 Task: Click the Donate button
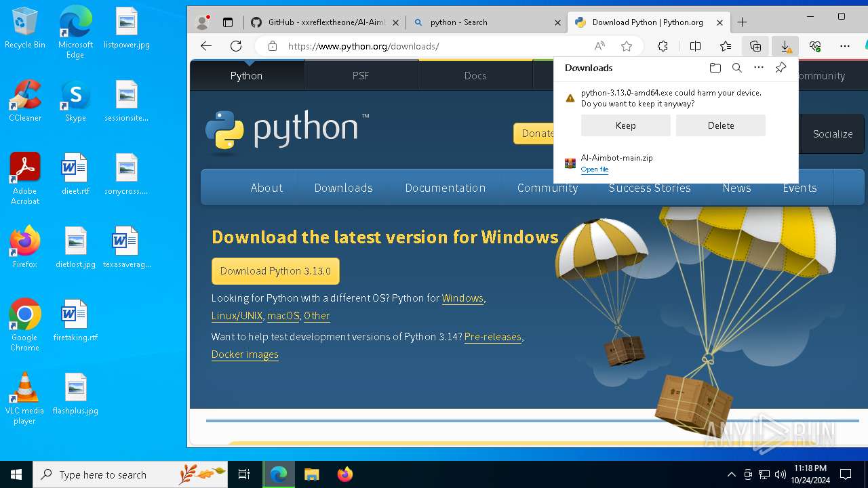coord(534,134)
